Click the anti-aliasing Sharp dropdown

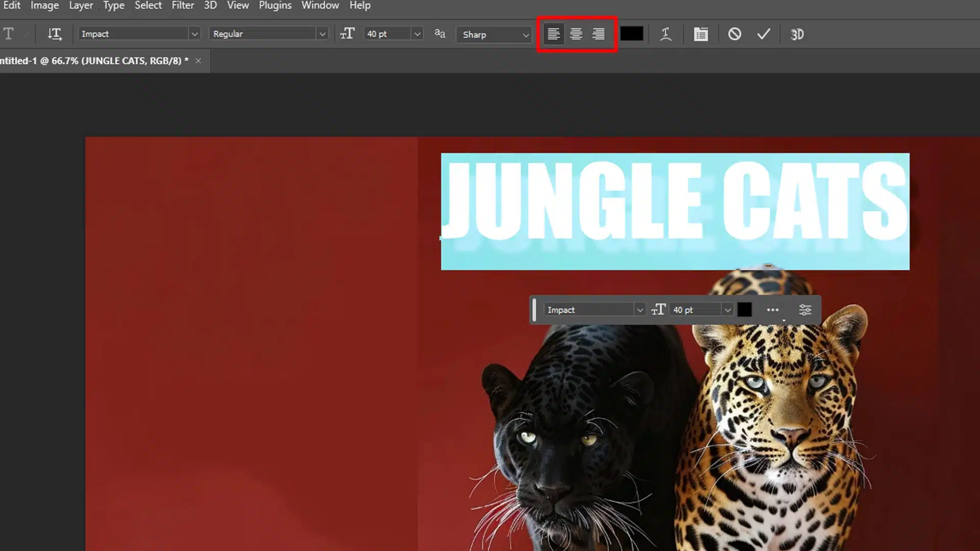point(494,34)
